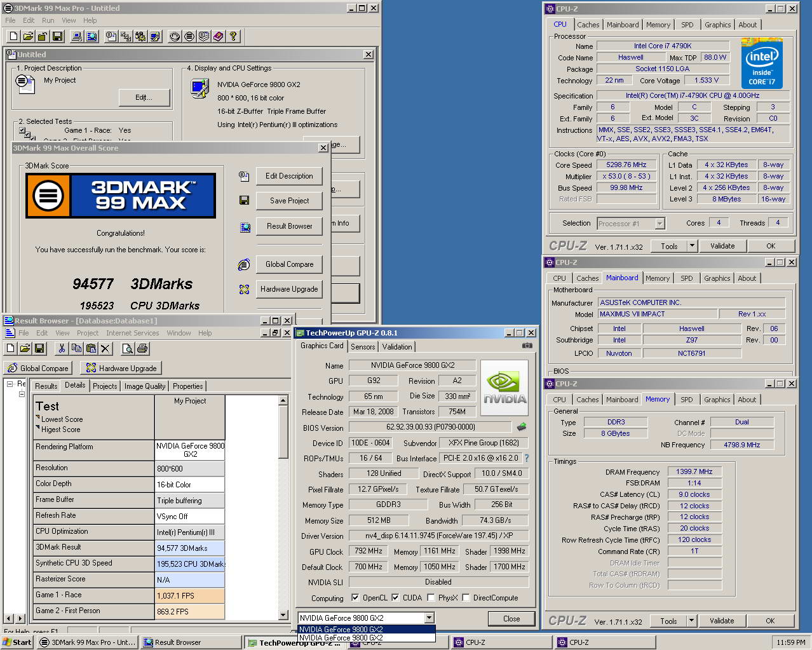Click the purple help book icon in 3DMark toolbar
The width and height of the screenshot is (812, 650).
pyautogui.click(x=219, y=36)
